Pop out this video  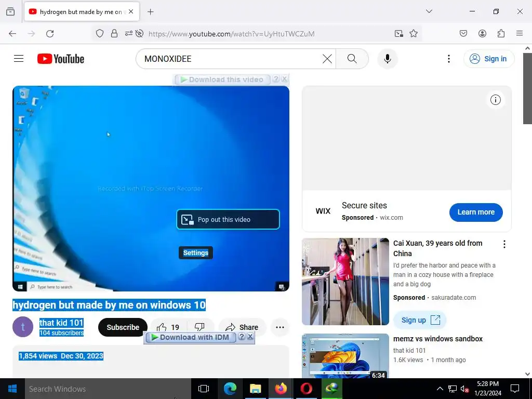point(228,220)
